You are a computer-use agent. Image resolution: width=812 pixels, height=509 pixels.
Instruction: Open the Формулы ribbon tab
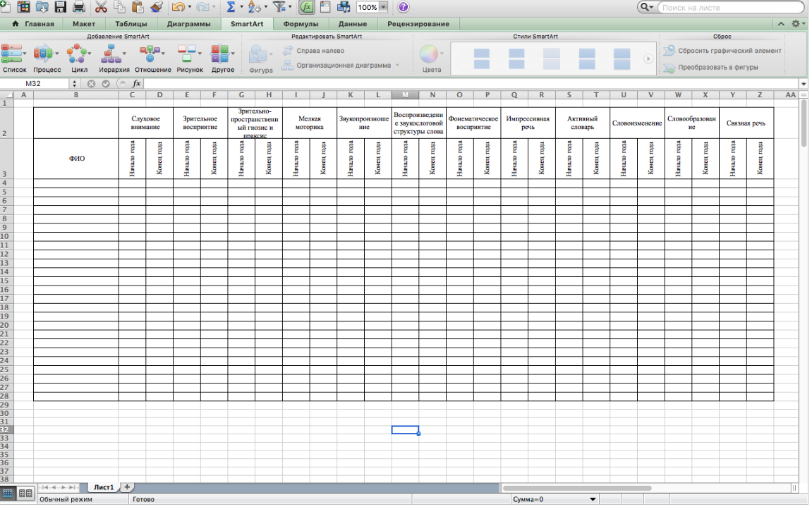coord(301,24)
